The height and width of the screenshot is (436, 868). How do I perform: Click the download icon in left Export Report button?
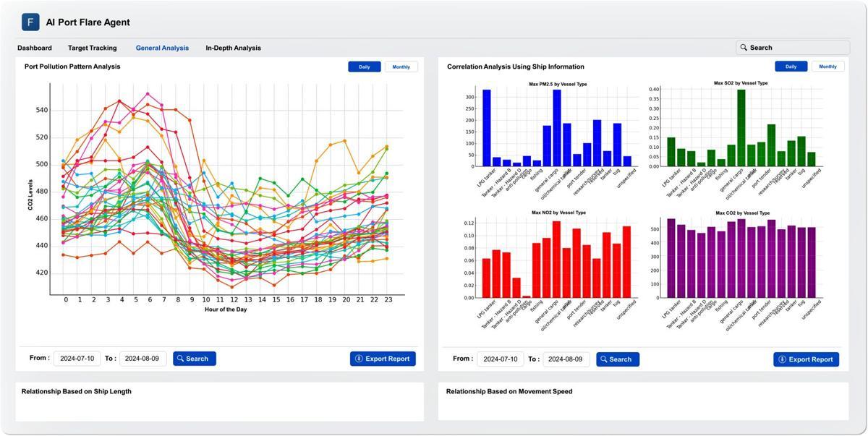click(359, 359)
